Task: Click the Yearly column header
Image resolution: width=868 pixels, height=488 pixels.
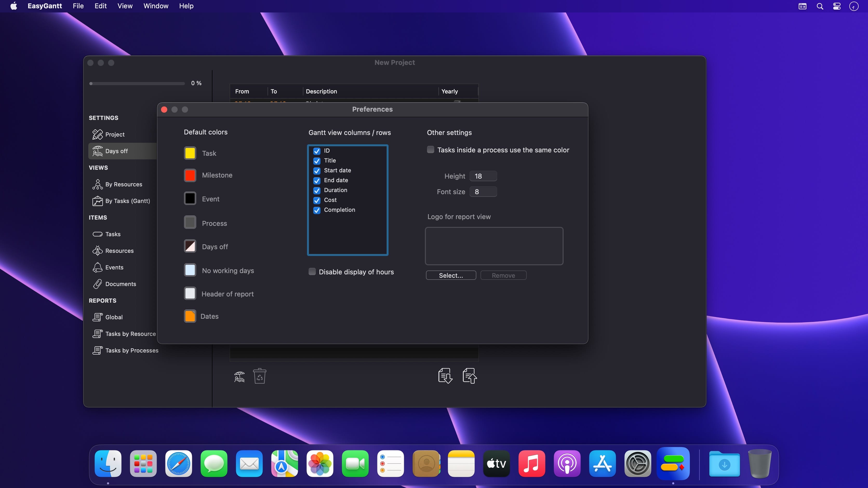Action: tap(450, 92)
